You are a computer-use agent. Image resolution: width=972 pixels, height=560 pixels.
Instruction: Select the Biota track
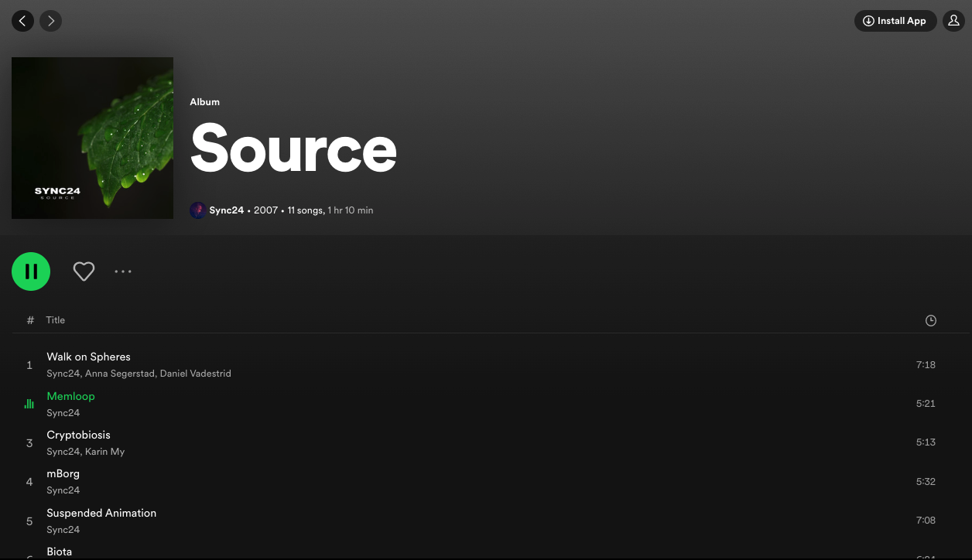click(x=59, y=551)
